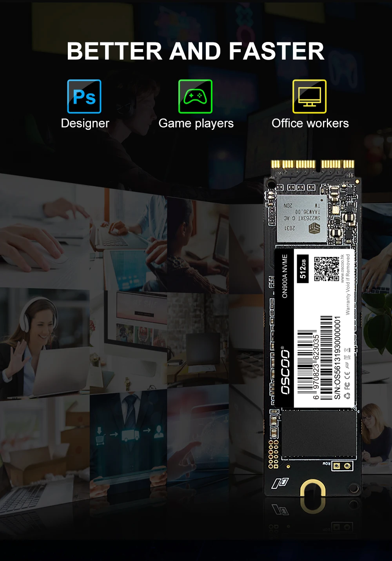Click the '512GB' capacity badge
This screenshot has height=561, width=392.
tap(303, 268)
